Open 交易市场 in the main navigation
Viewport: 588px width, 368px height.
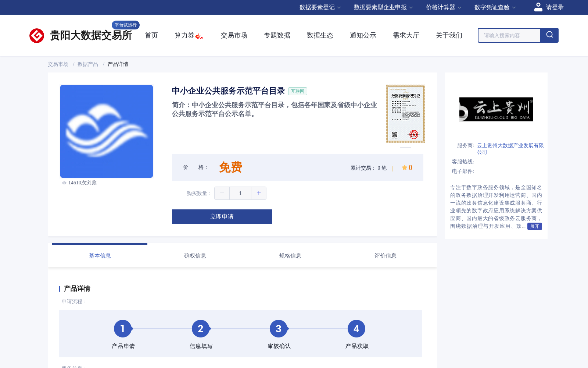234,35
